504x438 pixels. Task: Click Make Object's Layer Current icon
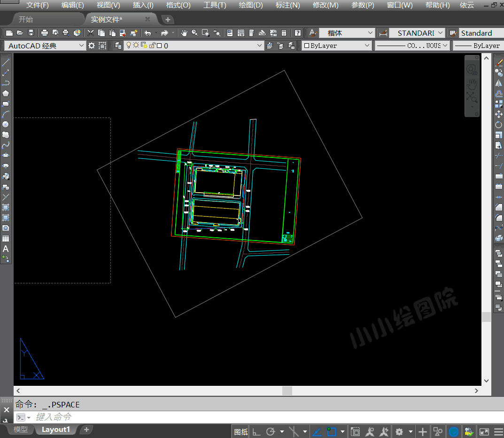coord(270,46)
